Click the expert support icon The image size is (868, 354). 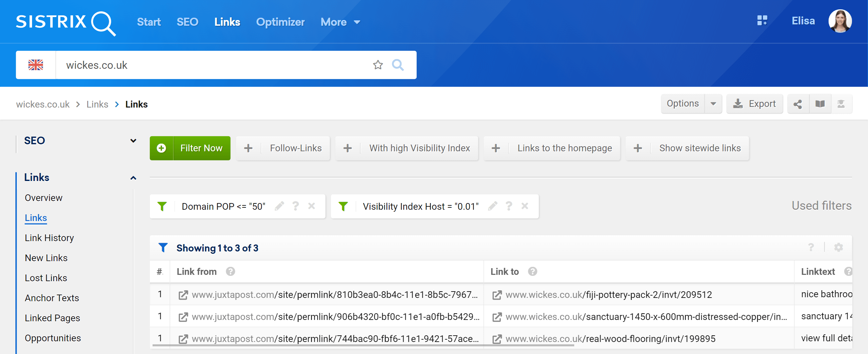[x=841, y=104]
